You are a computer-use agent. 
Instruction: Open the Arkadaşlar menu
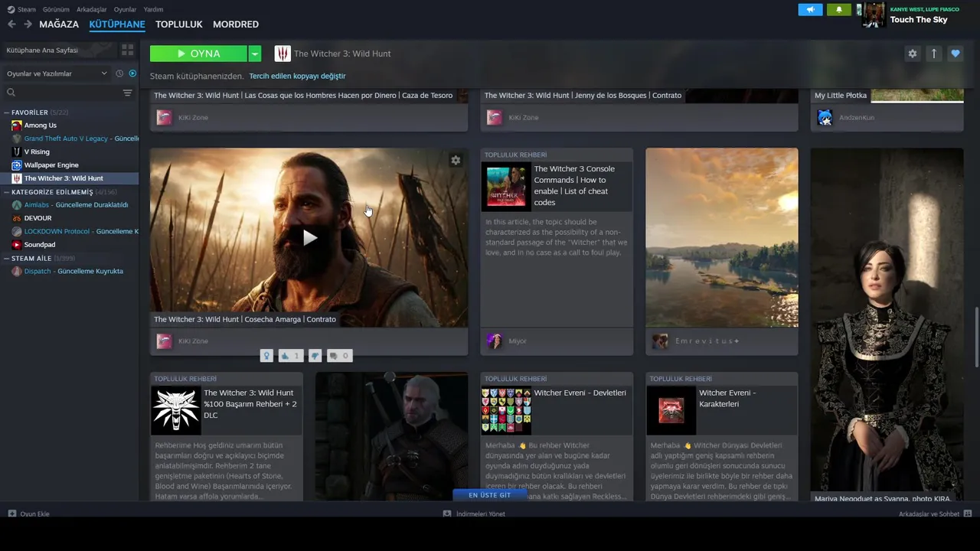[92, 9]
